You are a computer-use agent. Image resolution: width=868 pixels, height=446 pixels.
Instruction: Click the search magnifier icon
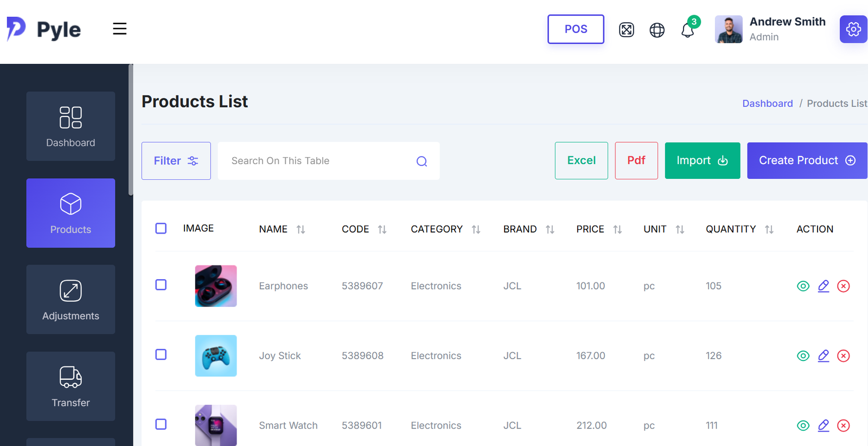422,161
